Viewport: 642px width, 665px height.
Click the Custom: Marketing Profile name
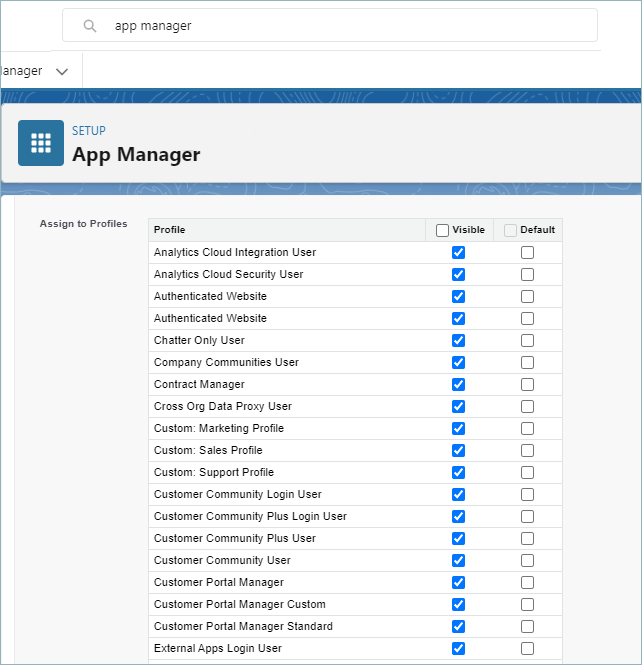pos(219,428)
